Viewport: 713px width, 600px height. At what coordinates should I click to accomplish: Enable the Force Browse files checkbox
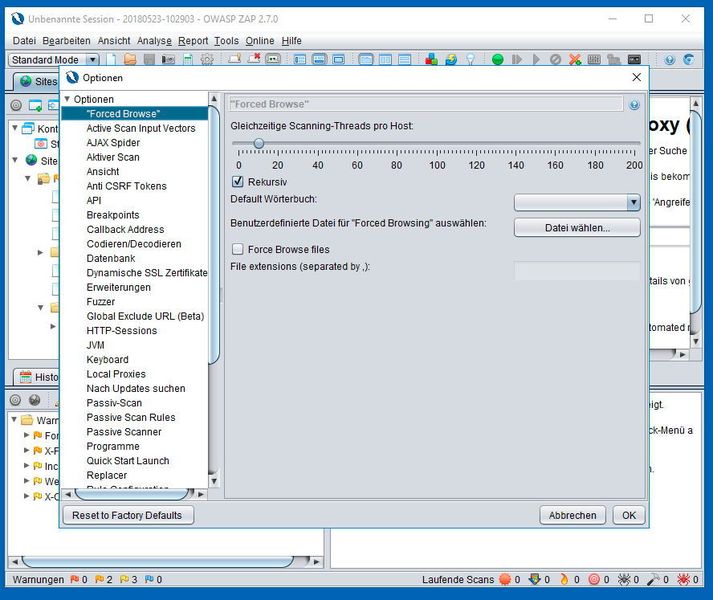[237, 249]
